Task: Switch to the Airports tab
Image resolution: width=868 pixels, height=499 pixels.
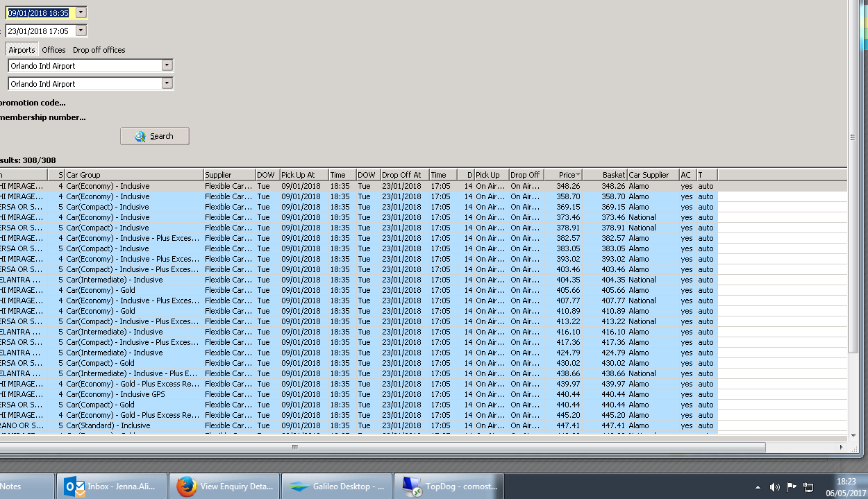Action: (22, 50)
